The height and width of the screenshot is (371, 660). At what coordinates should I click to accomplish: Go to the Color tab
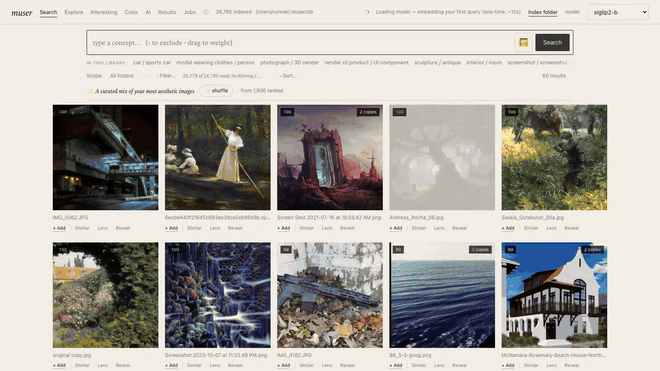tap(131, 12)
